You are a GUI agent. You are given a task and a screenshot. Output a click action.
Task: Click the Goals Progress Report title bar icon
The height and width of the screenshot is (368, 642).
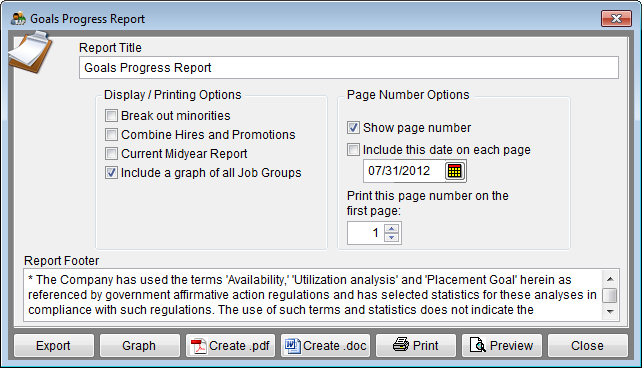[18, 19]
